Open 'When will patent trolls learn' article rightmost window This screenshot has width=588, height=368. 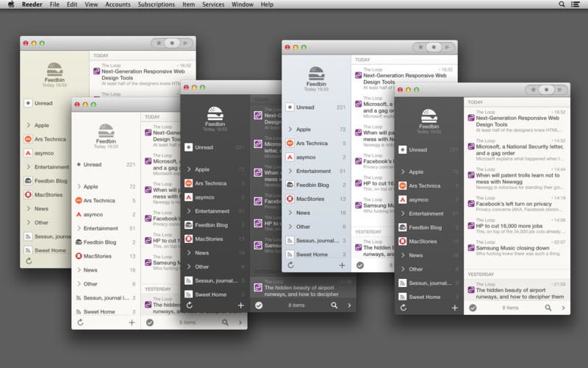tap(517, 178)
